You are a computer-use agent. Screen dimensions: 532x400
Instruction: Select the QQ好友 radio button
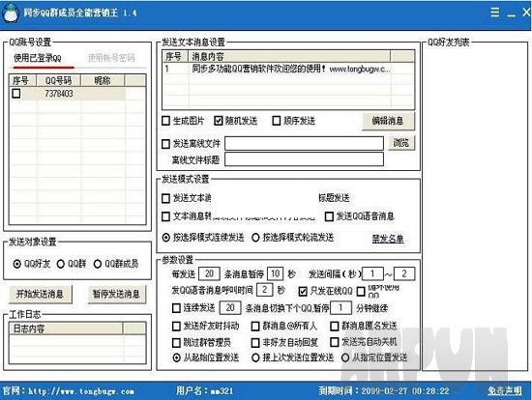tap(16, 264)
